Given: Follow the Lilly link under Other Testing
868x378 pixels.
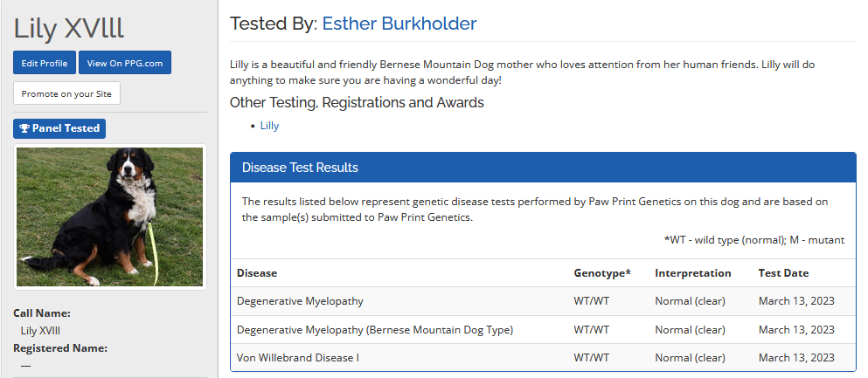Looking at the screenshot, I should pyautogui.click(x=269, y=126).
